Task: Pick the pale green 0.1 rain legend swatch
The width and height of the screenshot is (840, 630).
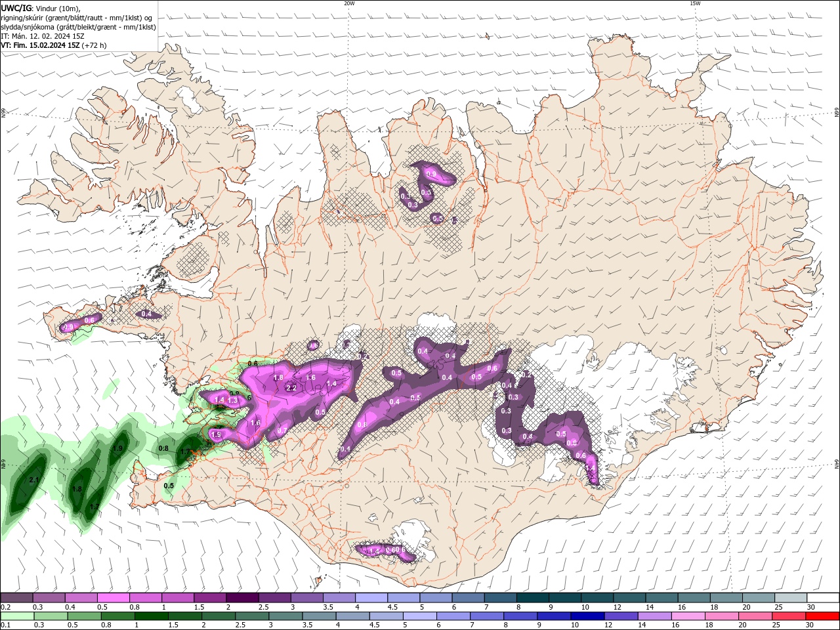Action: pyautogui.click(x=16, y=616)
